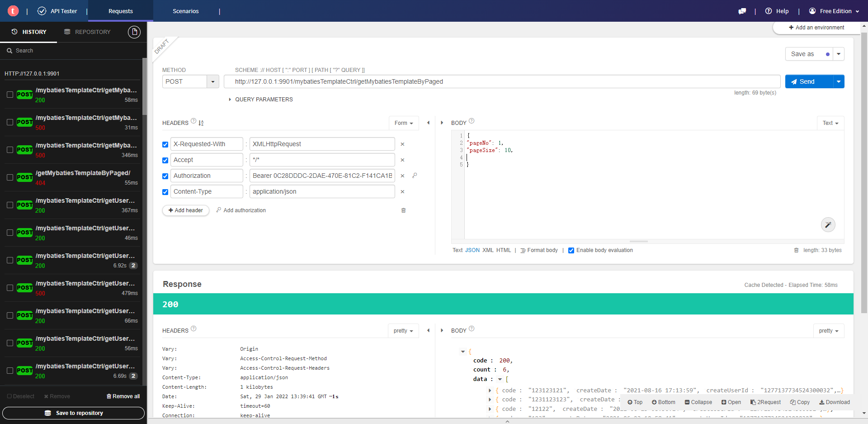
Task: Click the Authorization header value field
Action: (322, 176)
